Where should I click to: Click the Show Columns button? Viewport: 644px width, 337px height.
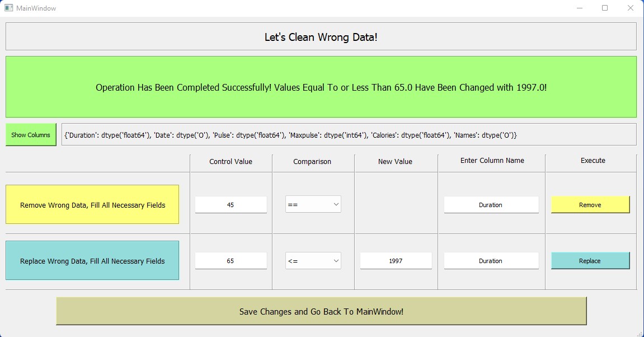pos(30,134)
